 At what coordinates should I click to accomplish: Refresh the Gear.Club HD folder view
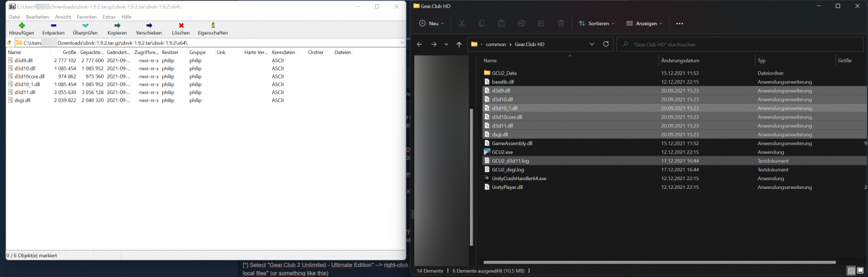click(x=606, y=44)
